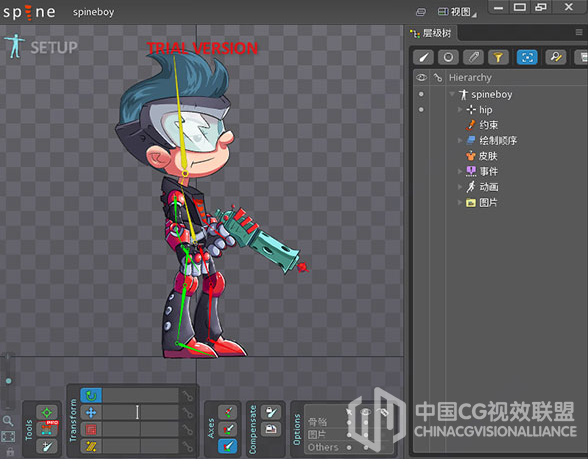Click the eye column header in tree

pyautogui.click(x=422, y=78)
